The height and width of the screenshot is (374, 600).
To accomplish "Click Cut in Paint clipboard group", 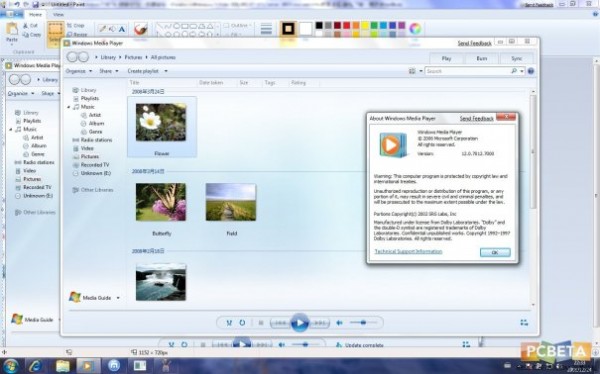I will tap(30, 26).
